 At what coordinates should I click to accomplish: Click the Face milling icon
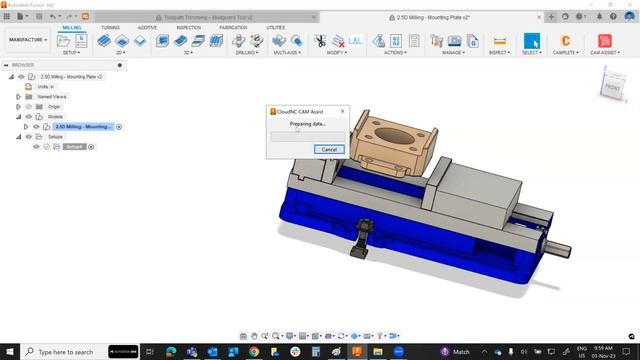(140, 41)
